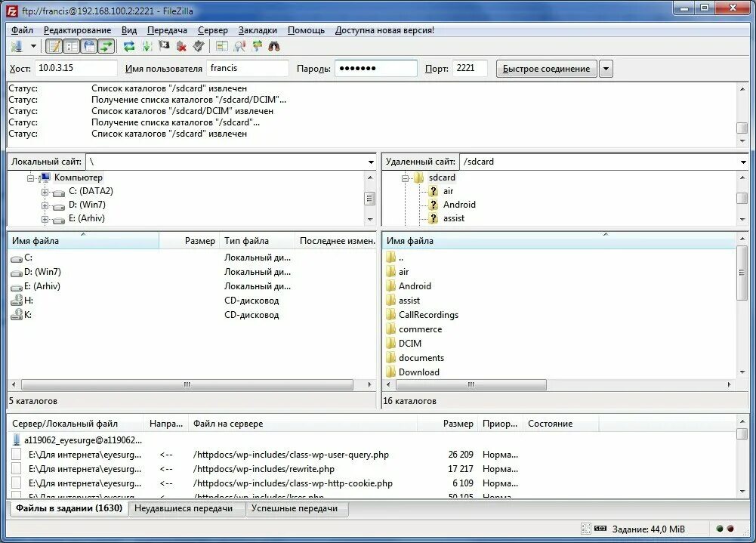756x543 pixels.
Task: Sort queue by Состояние column header
Action: [560, 424]
